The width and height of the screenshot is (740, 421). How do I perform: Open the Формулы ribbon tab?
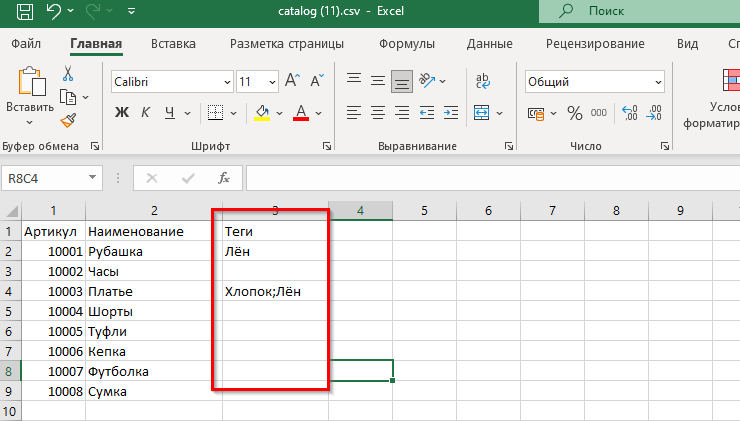click(407, 44)
